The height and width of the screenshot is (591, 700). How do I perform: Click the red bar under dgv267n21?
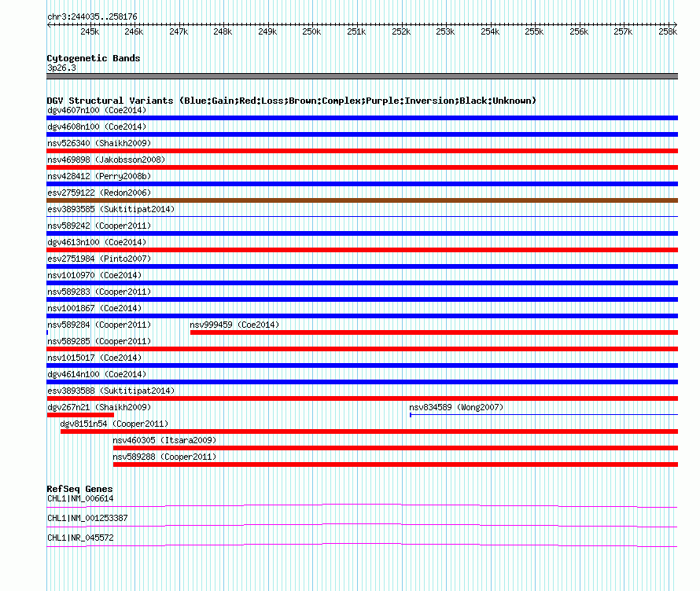click(80, 415)
